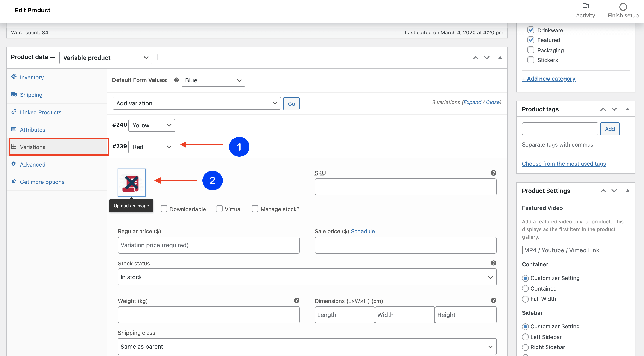Open the Add variation dropdown

pyautogui.click(x=196, y=103)
